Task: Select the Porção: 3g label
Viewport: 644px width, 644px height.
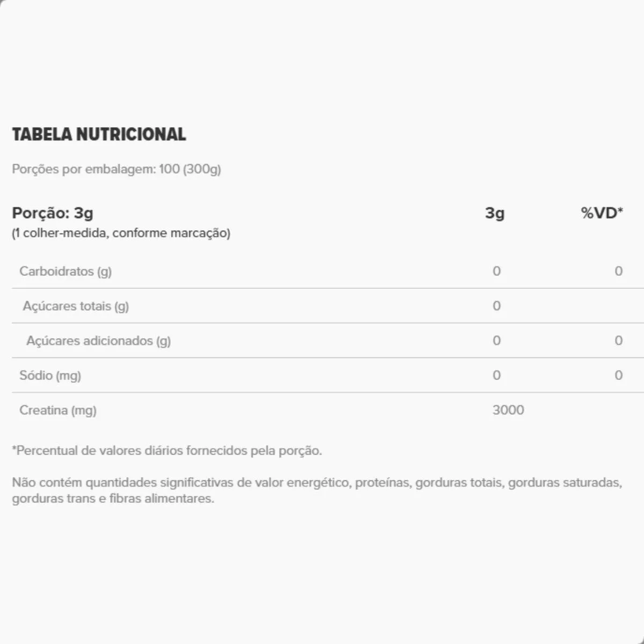Action: click(x=53, y=213)
